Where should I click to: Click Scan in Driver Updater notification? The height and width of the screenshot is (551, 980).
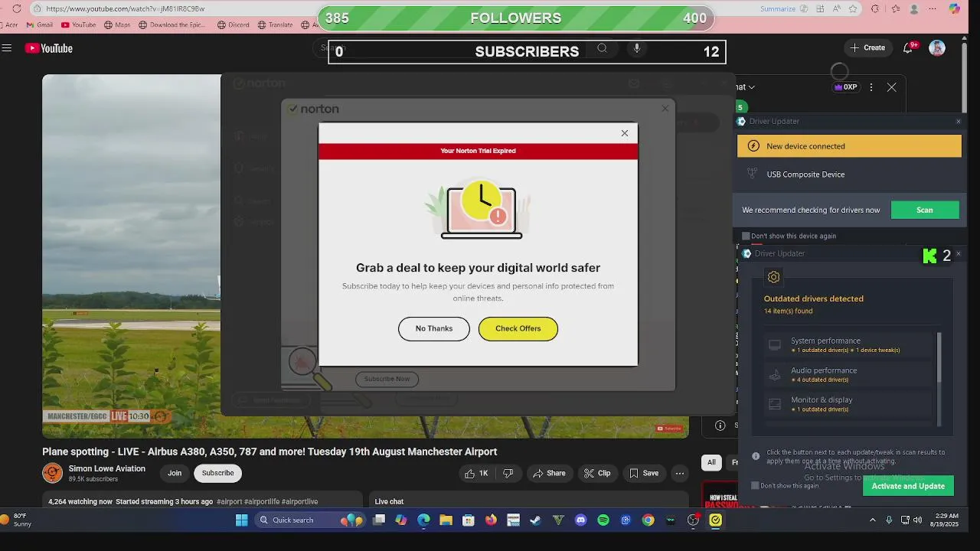pos(925,210)
